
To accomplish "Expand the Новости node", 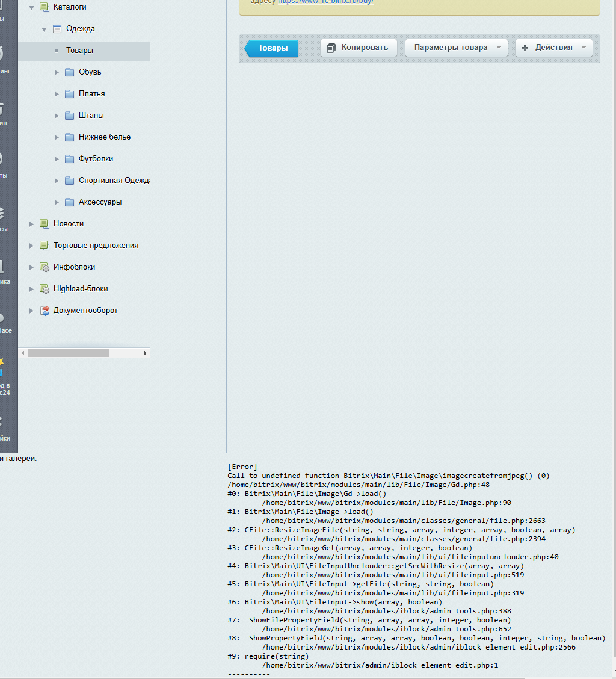I will (31, 224).
